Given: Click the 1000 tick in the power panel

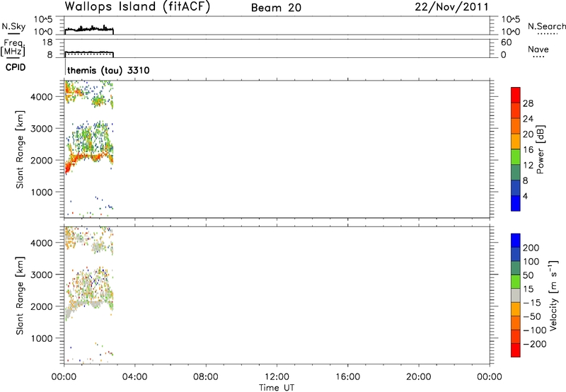Looking at the screenshot, I should (42, 192).
